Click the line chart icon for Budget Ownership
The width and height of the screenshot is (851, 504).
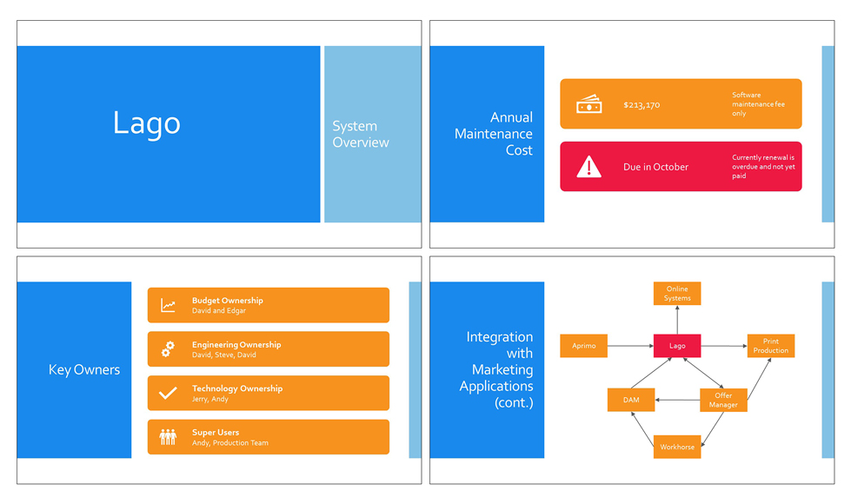(x=169, y=305)
